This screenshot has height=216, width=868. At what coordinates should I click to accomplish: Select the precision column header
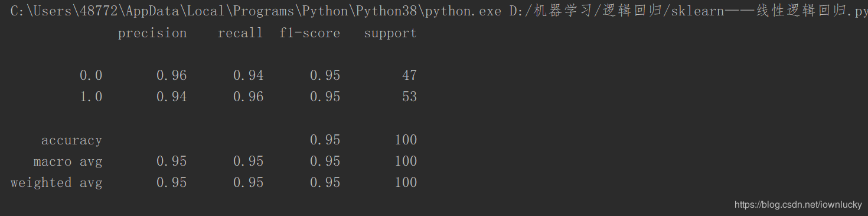click(x=152, y=34)
